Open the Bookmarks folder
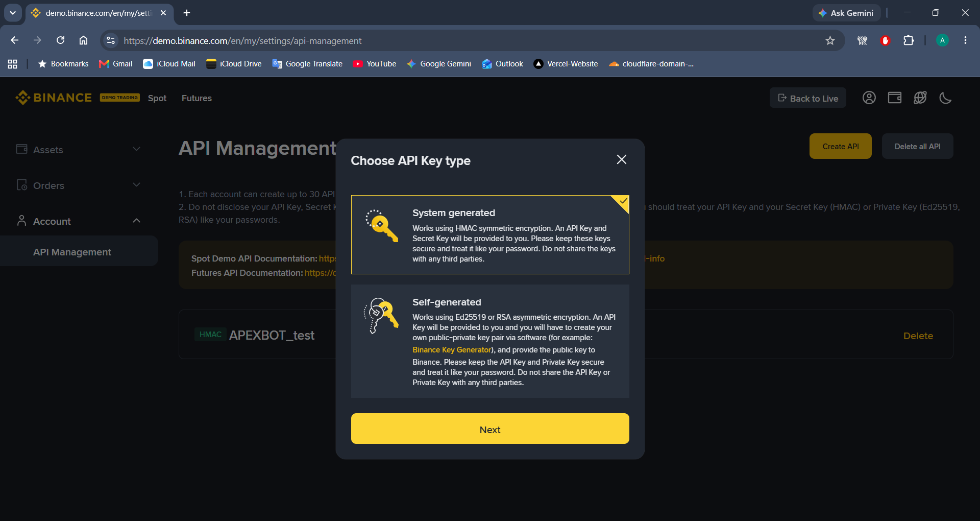 pos(63,64)
